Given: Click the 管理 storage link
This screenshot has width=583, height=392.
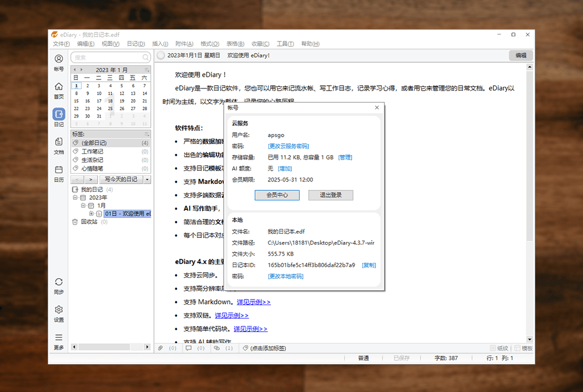Looking at the screenshot, I should pos(345,157).
